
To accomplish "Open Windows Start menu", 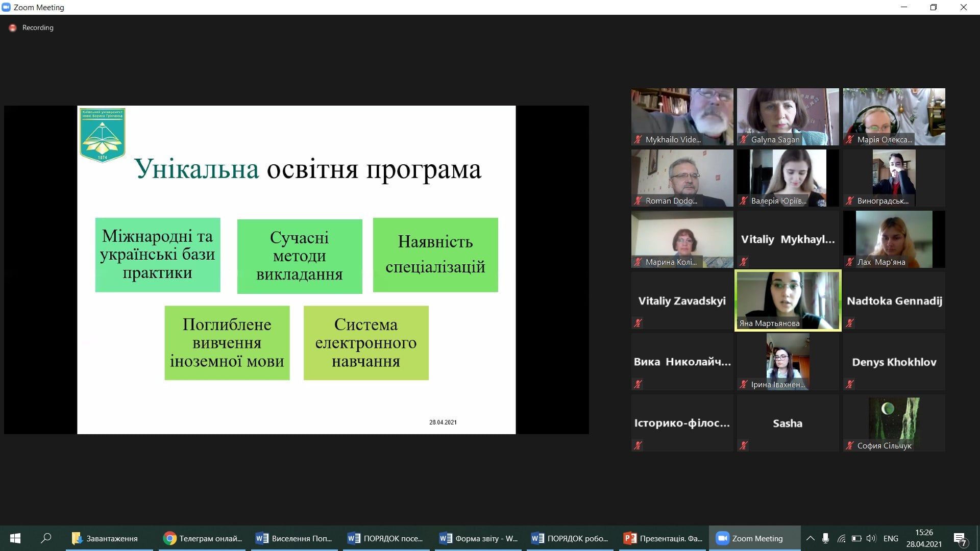I will click(x=15, y=538).
